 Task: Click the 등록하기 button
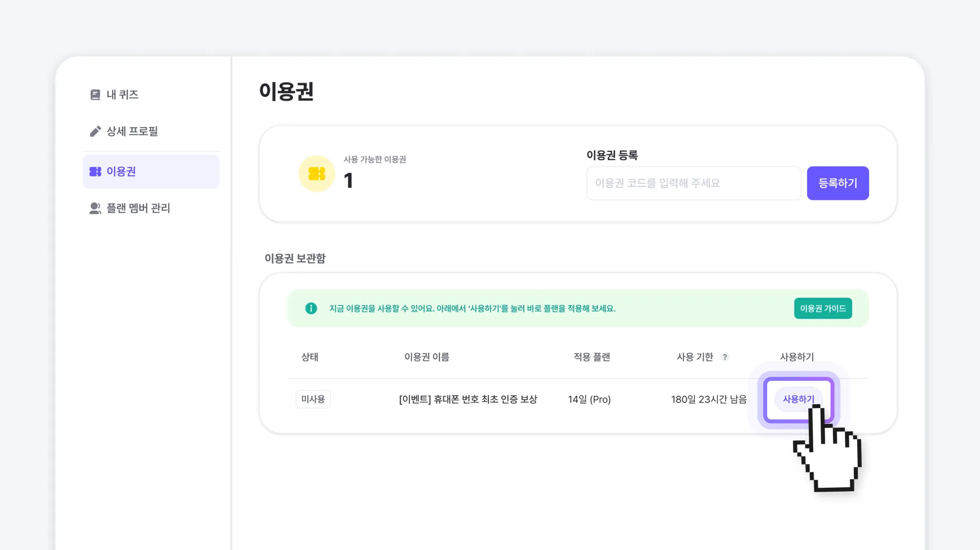coord(837,183)
